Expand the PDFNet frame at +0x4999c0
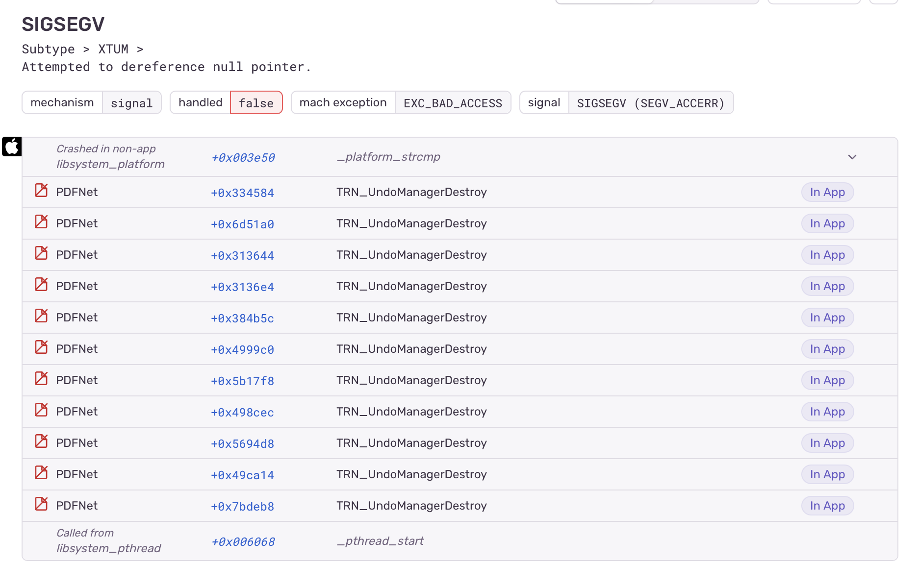The width and height of the screenshot is (919, 588). point(460,349)
